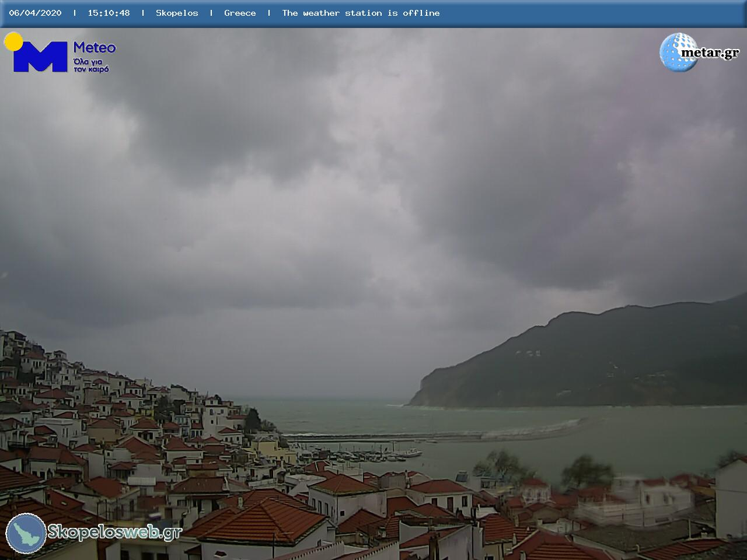Click the Skopelosweb.gr text label
This screenshot has width=747, height=560.
(115, 532)
